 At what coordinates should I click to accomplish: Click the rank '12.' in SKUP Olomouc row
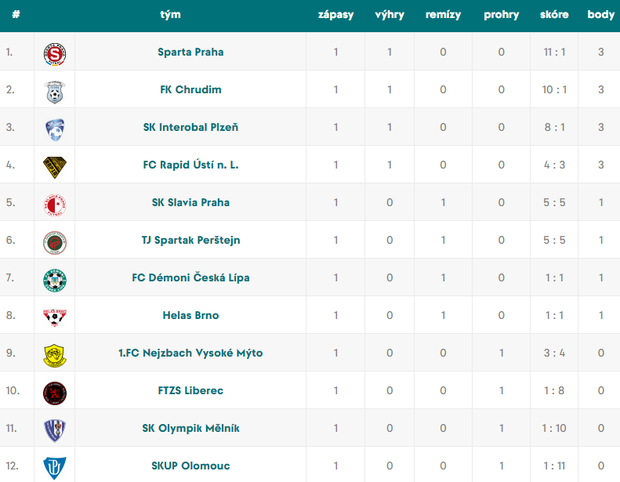point(12,466)
